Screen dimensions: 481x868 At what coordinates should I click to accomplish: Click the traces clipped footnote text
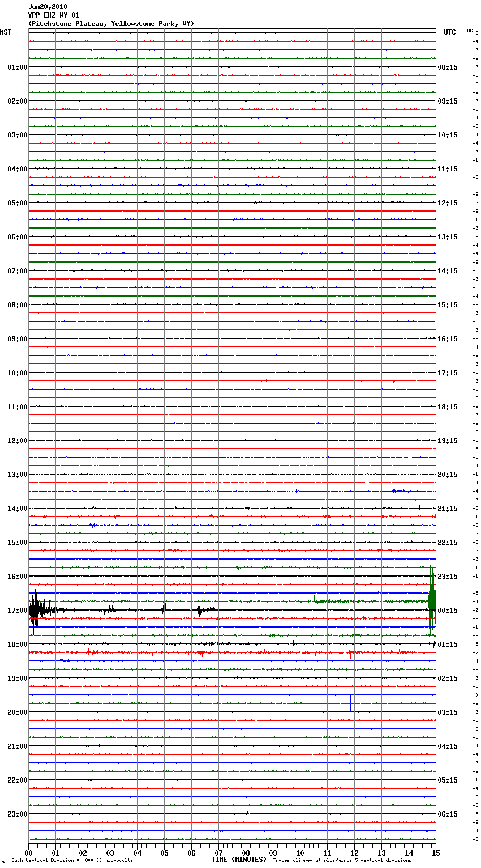(342, 860)
